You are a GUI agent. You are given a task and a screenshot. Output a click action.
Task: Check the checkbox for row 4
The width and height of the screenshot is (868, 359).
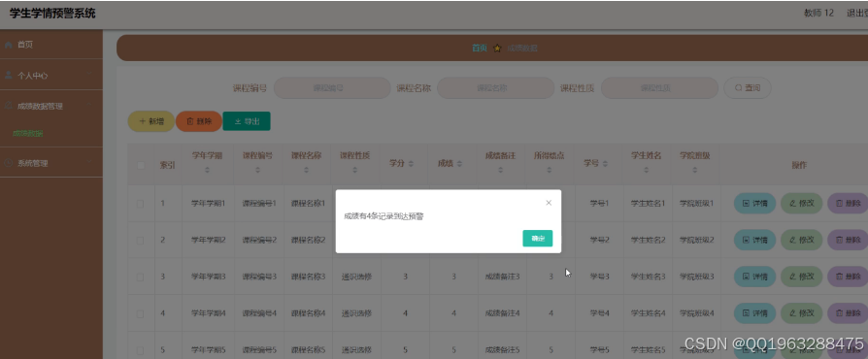point(141,313)
